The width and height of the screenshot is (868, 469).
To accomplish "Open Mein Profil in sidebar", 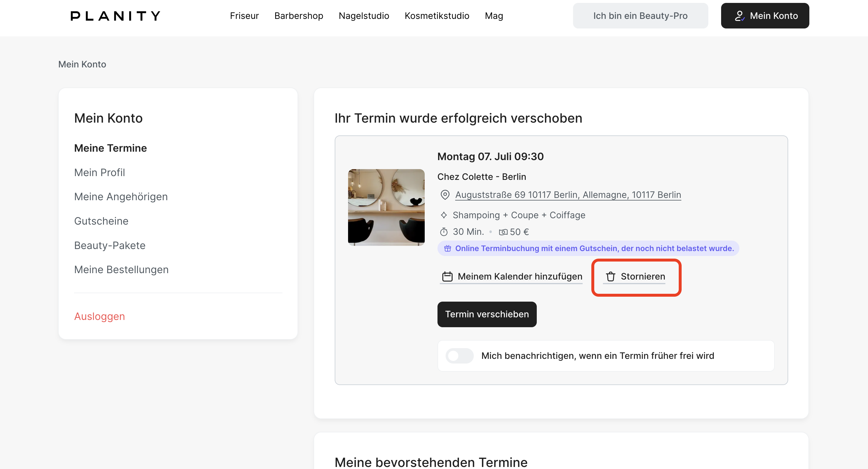I will coord(99,172).
